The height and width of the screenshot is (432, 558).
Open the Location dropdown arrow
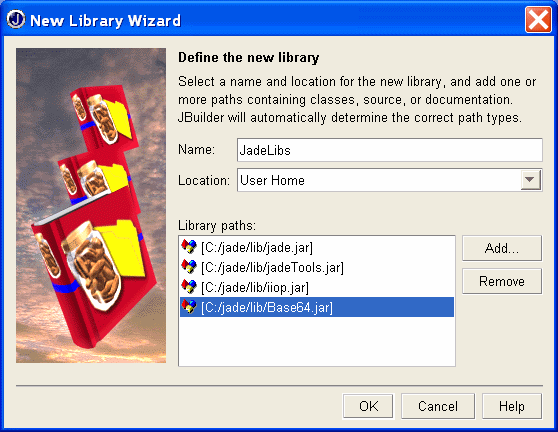click(x=530, y=180)
